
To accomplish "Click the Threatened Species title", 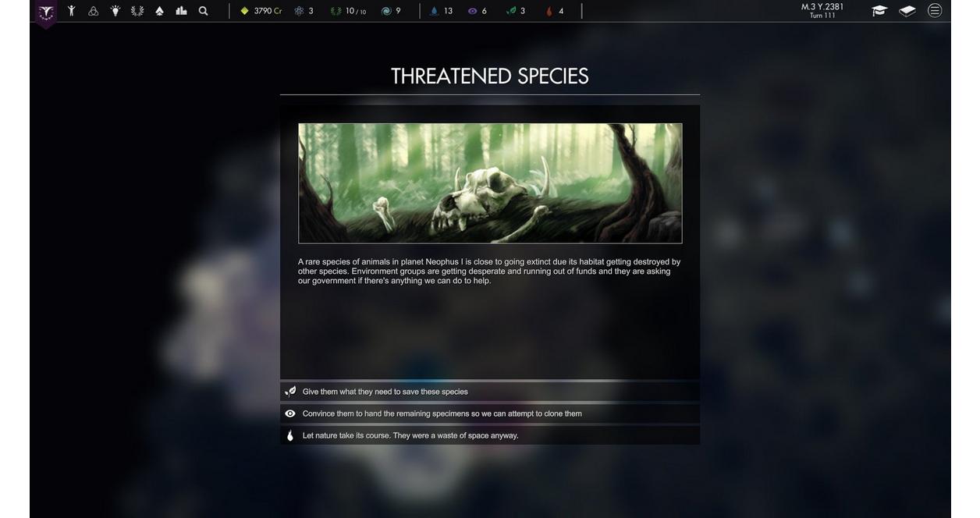I will (x=490, y=76).
